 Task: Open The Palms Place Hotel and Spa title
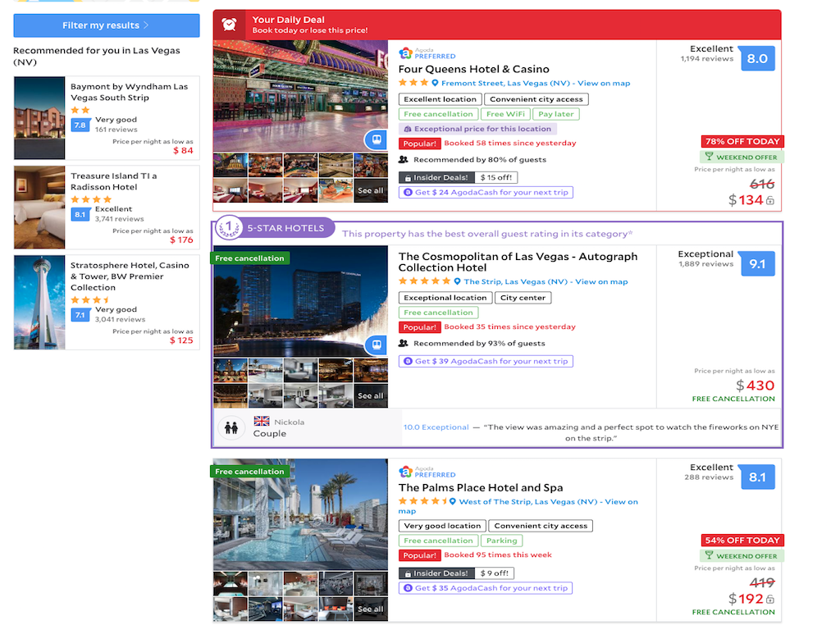coord(481,487)
